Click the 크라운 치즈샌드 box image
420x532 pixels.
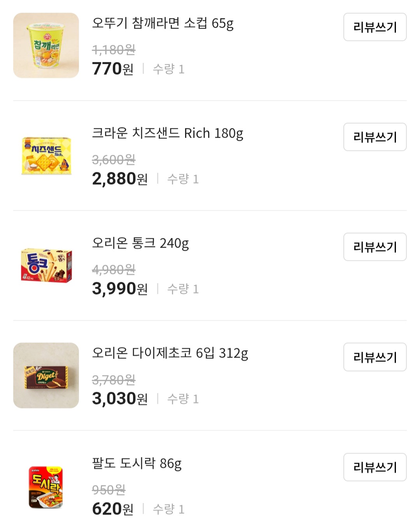click(x=46, y=155)
